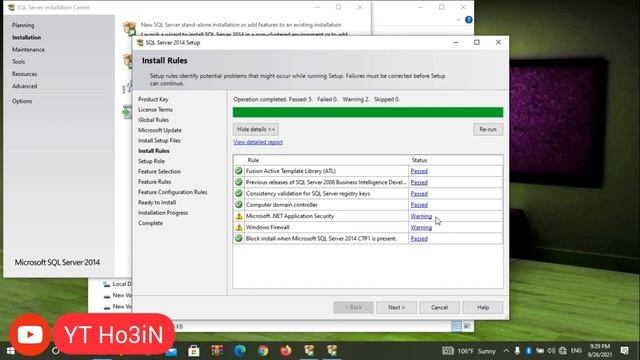Open Passed link for Block install CTP1 rule
The height and width of the screenshot is (360, 640).
coord(419,238)
